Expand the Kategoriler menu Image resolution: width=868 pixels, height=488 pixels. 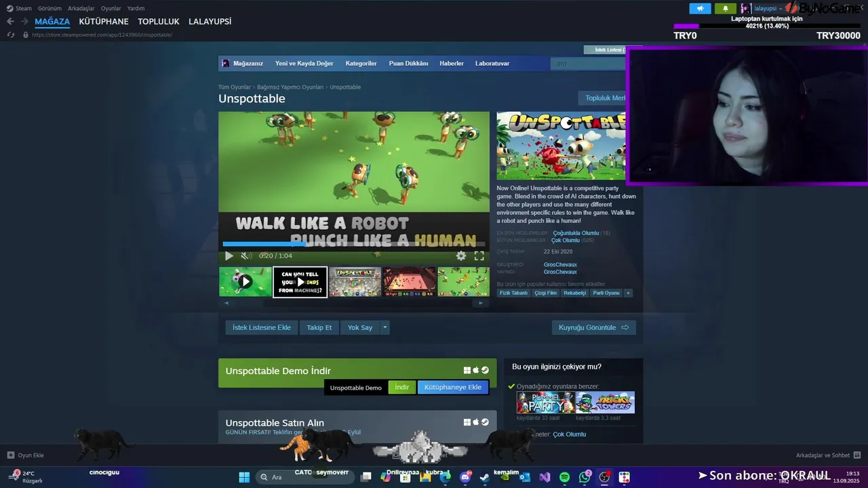coord(361,63)
